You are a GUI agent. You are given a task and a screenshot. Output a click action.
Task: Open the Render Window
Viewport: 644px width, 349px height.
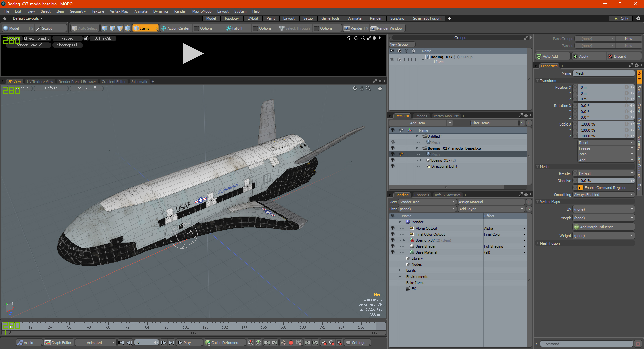[x=387, y=28]
